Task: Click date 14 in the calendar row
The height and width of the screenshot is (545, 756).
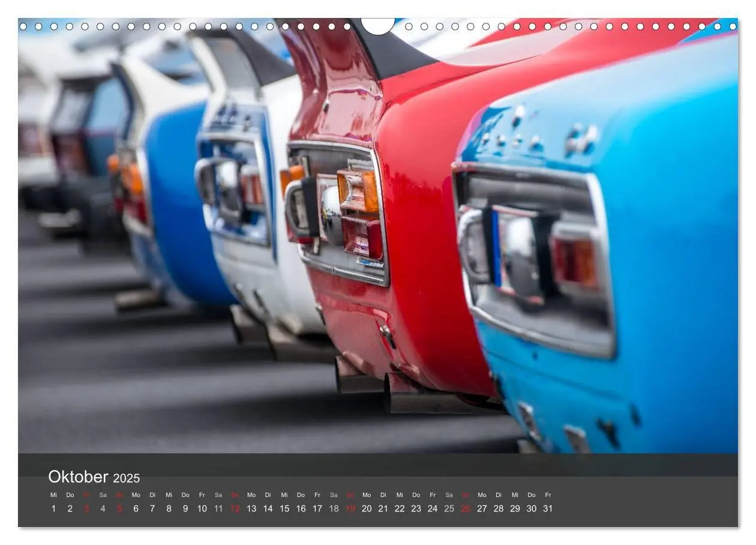Action: 268,508
